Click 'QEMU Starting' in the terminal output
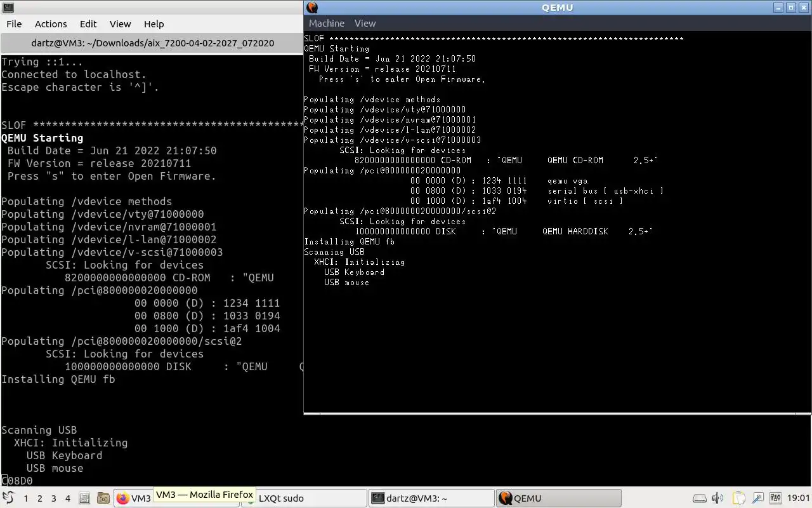This screenshot has width=812, height=508. click(42, 138)
